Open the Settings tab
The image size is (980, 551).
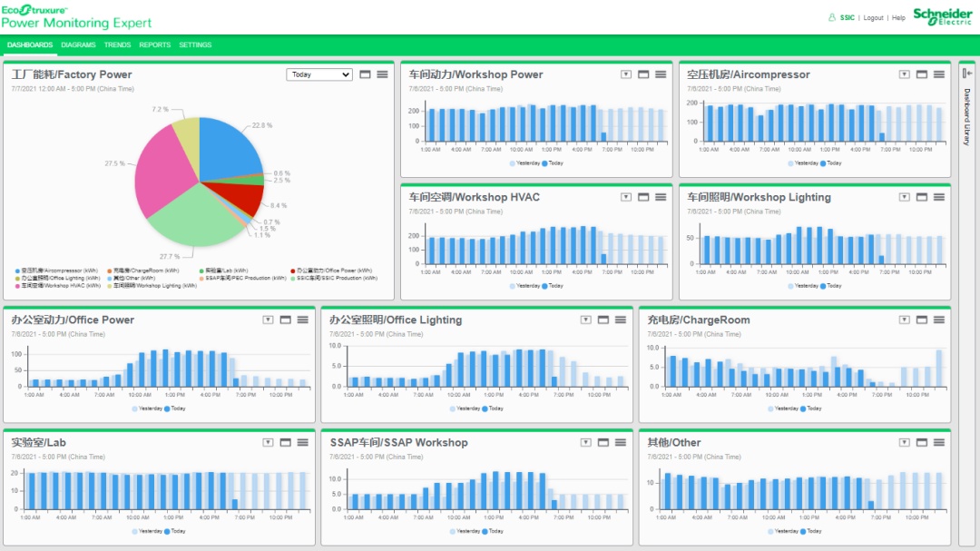click(195, 45)
